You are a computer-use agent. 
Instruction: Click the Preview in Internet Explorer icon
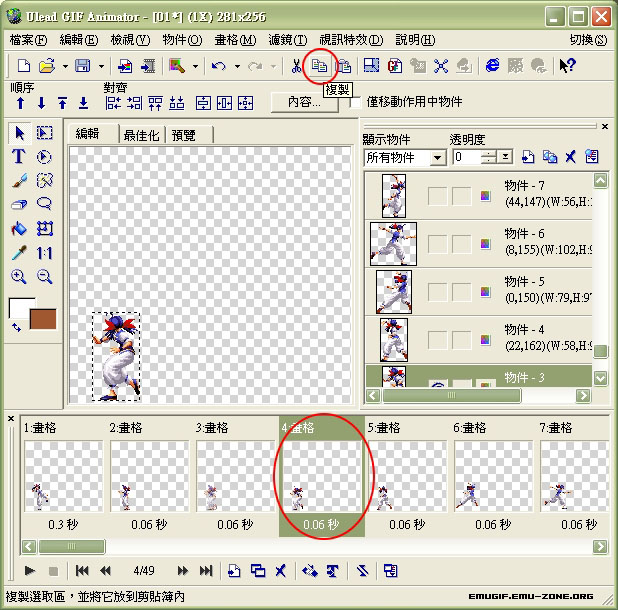(492, 65)
